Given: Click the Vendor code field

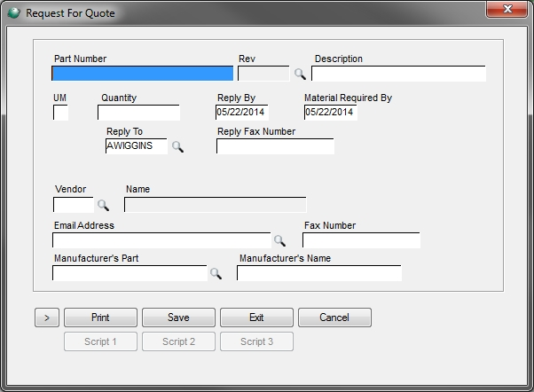Looking at the screenshot, I should (x=74, y=205).
